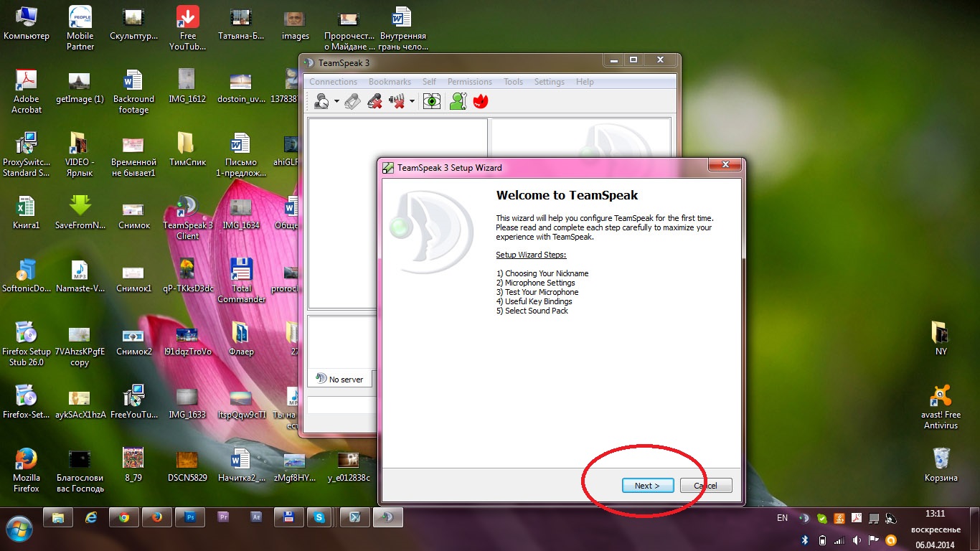Switch to Google Chrome in the taskbar
This screenshot has height=551, width=980.
click(124, 517)
